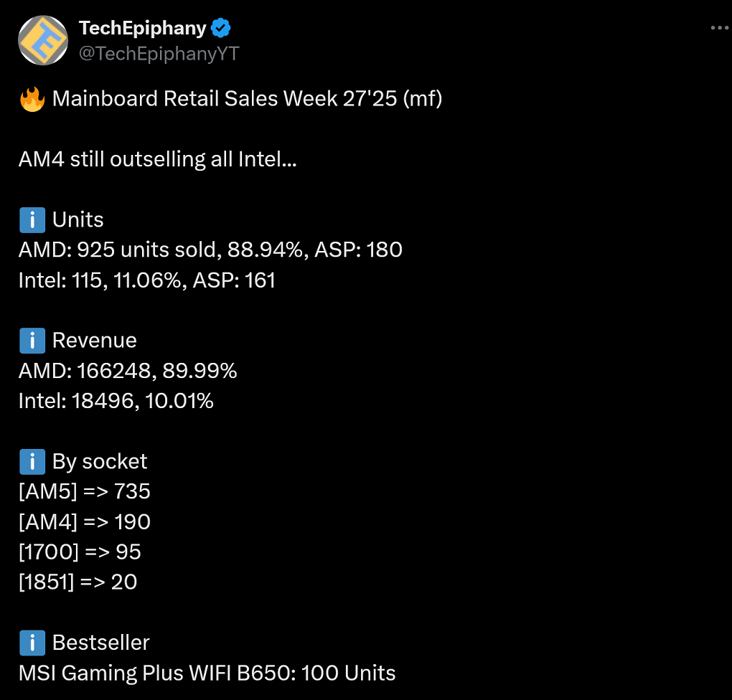732x700 pixels.
Task: Click the [AM4] => 190 entry
Action: (x=85, y=522)
